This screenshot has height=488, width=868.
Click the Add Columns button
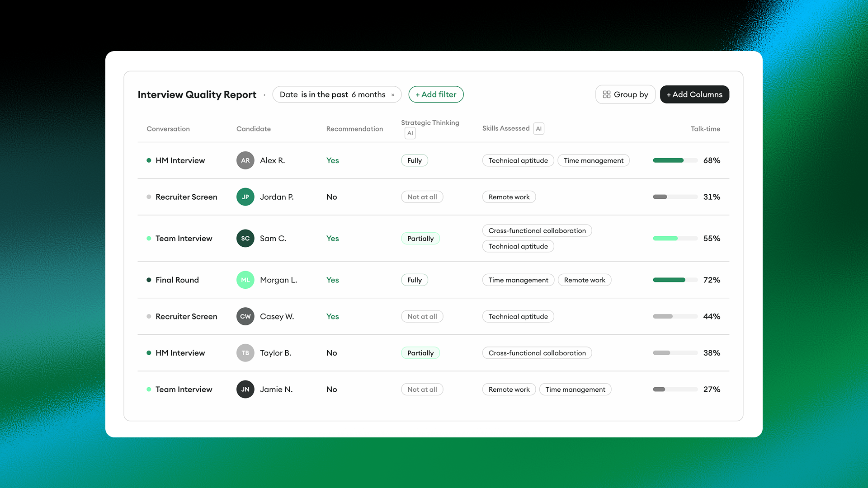click(x=694, y=94)
